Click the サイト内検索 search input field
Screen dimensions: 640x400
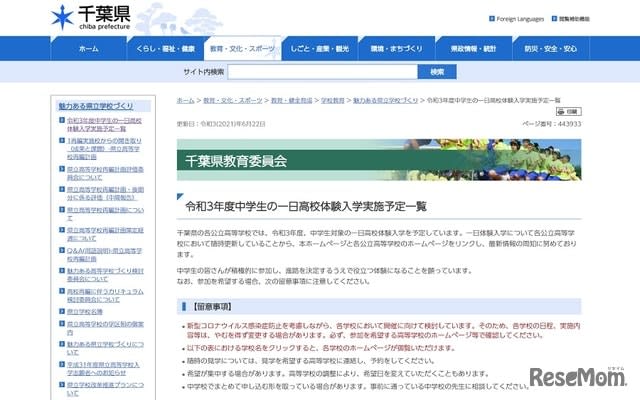[x=322, y=72]
